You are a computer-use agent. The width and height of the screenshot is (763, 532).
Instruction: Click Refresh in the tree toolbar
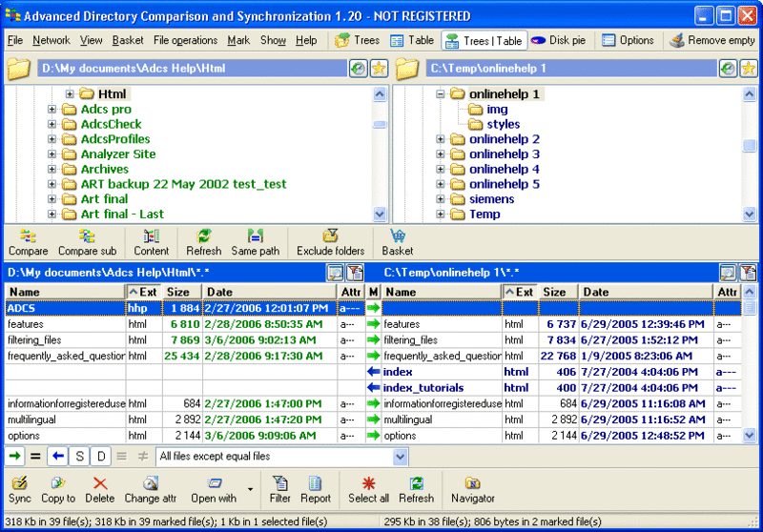pyautogui.click(x=203, y=242)
